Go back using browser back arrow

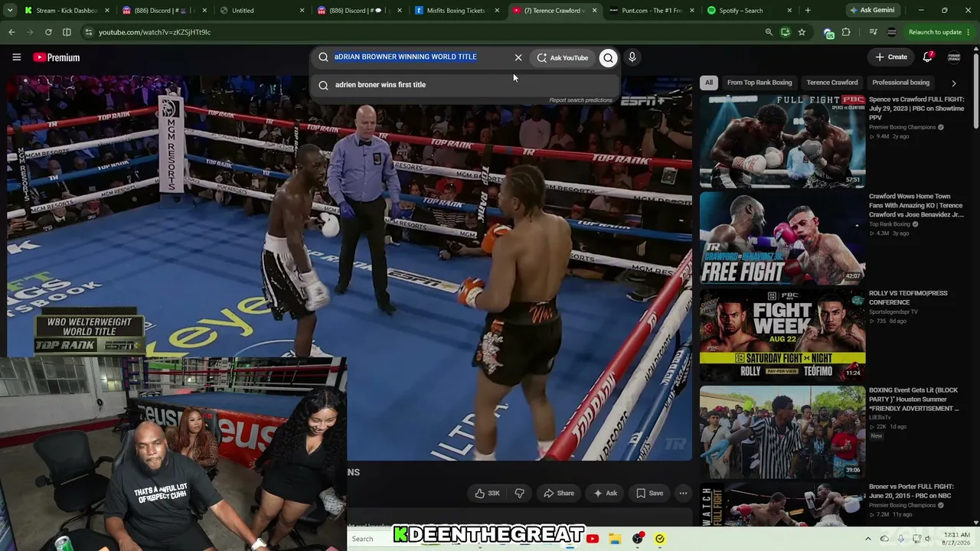coord(11,32)
